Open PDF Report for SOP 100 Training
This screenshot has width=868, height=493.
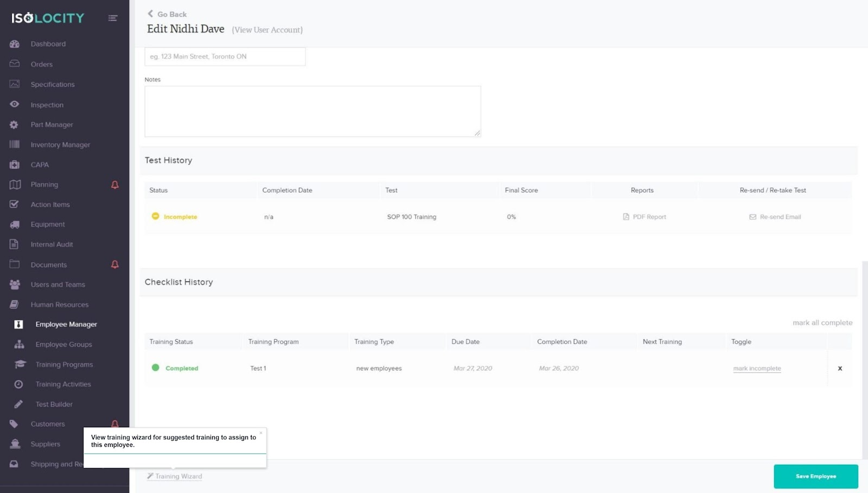644,217
